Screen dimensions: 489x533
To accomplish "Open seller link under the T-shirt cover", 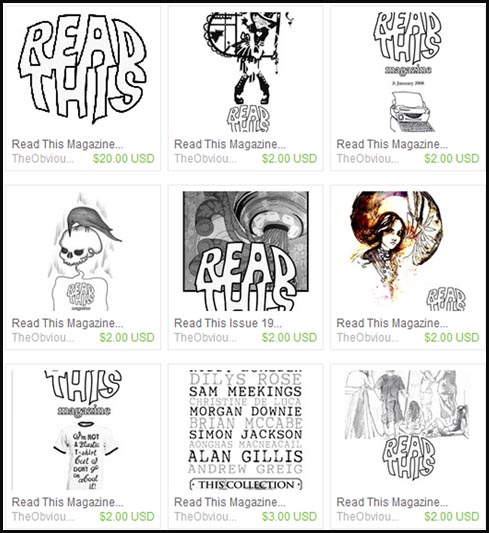I will click(43, 516).
